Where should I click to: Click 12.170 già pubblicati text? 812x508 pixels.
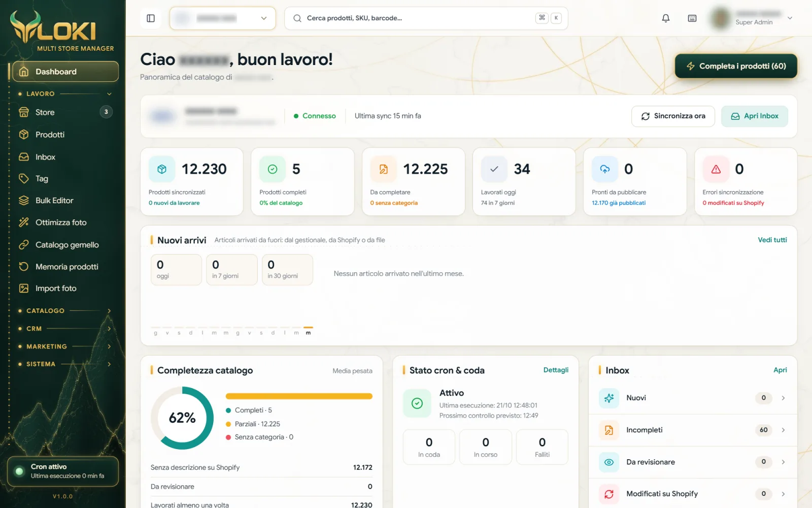coord(619,203)
